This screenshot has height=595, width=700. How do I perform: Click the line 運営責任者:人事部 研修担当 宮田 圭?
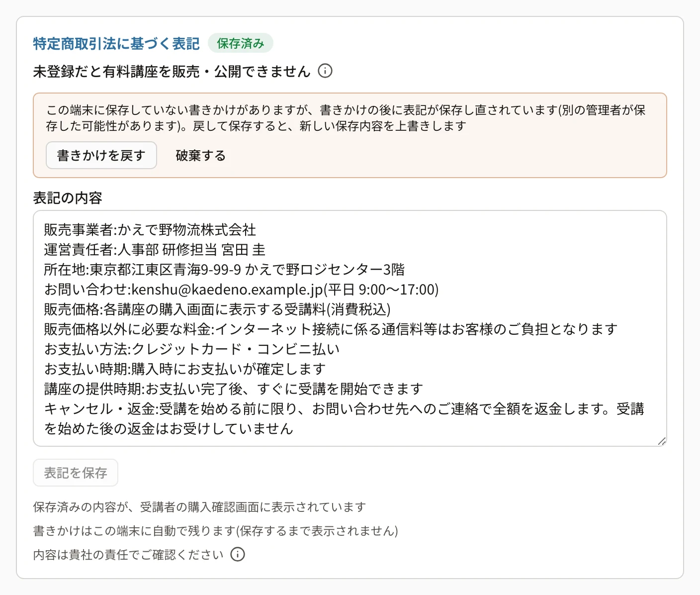(x=155, y=250)
